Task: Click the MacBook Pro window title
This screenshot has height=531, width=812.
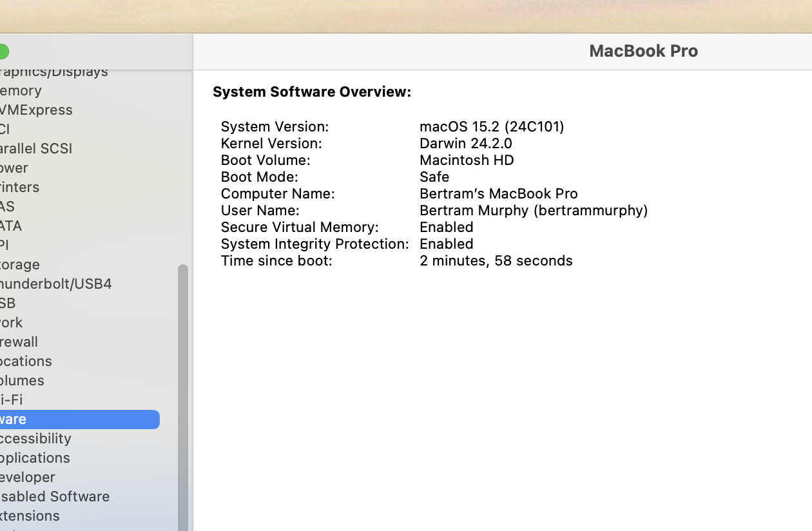Action: pos(643,51)
